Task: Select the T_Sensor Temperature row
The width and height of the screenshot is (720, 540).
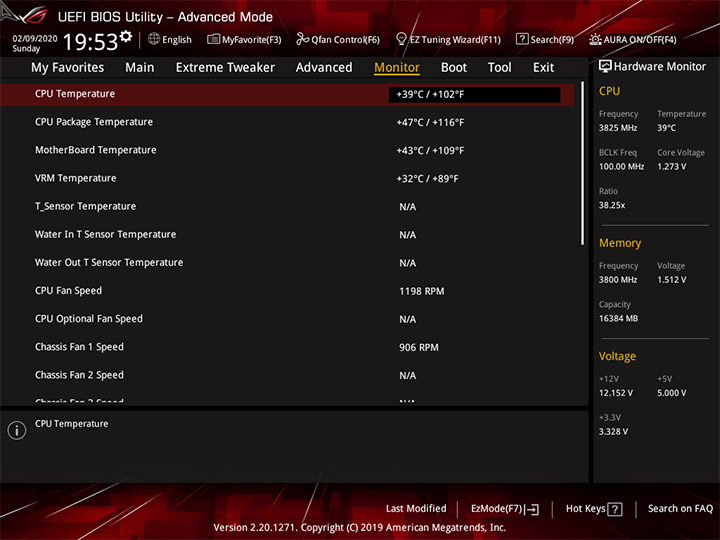Action: [287, 207]
